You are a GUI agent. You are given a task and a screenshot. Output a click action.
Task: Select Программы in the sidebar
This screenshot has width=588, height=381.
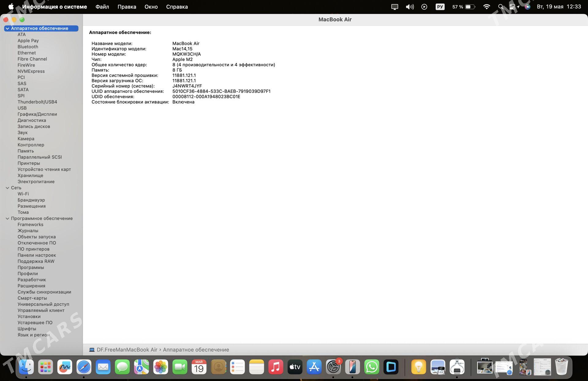[31, 268]
